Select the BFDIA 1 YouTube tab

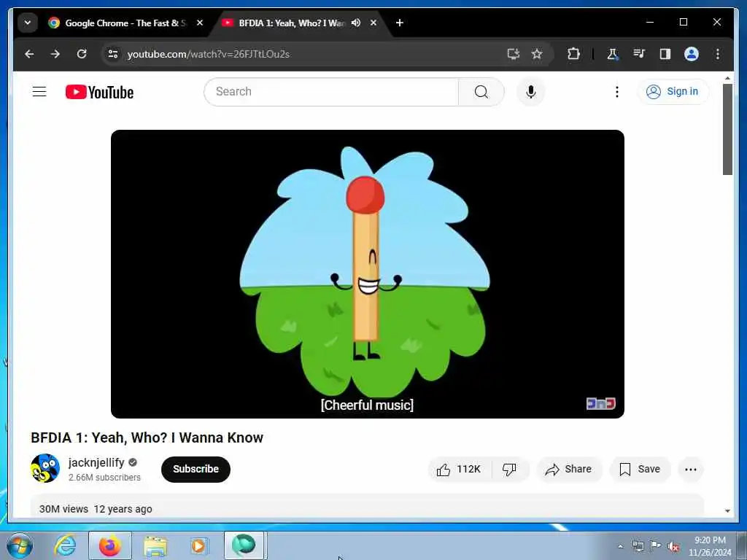pyautogui.click(x=292, y=23)
